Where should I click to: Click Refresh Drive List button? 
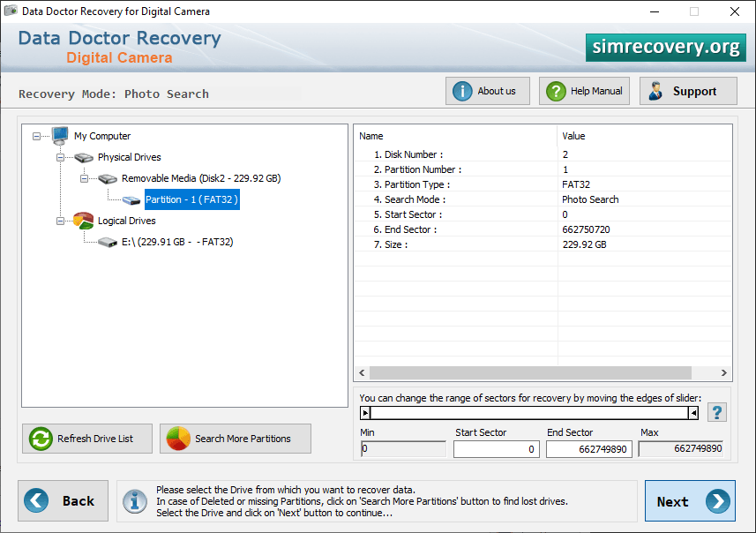(x=87, y=439)
